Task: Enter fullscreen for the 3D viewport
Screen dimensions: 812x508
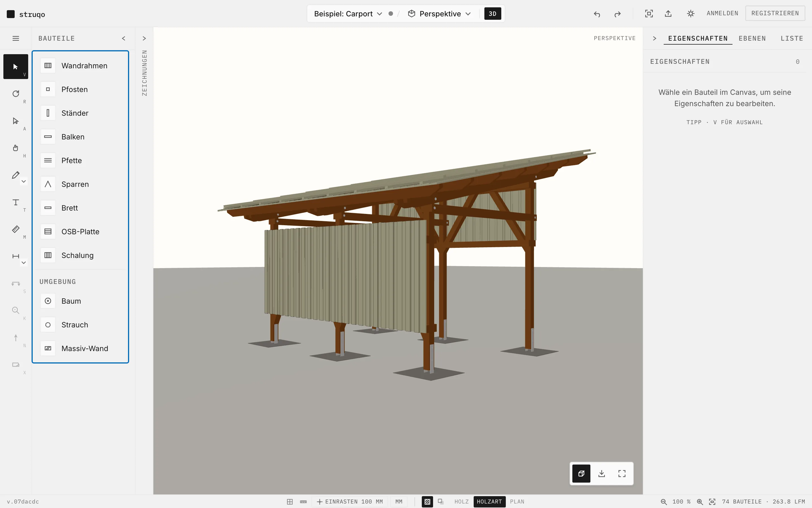Action: point(622,473)
